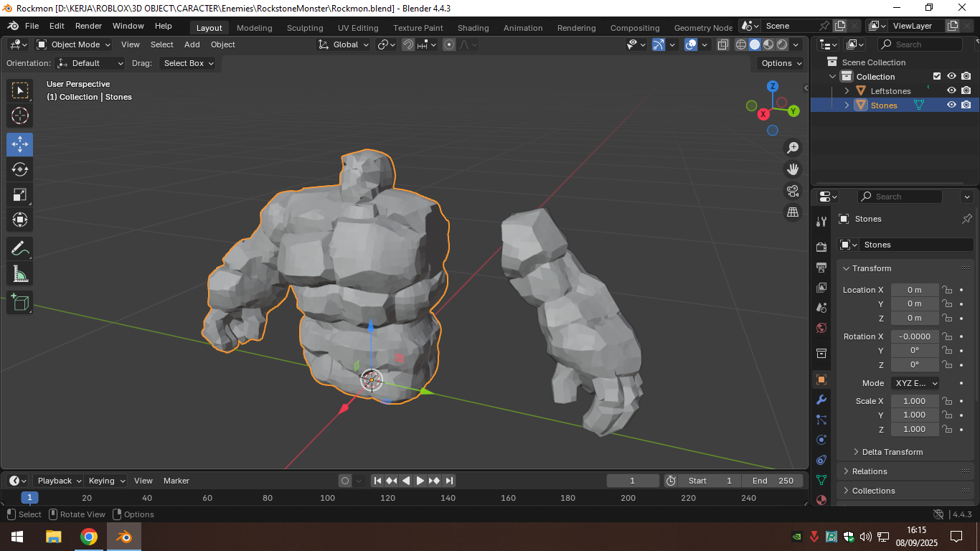Expand the Stones object in the outliner
The image size is (980, 551).
(847, 105)
